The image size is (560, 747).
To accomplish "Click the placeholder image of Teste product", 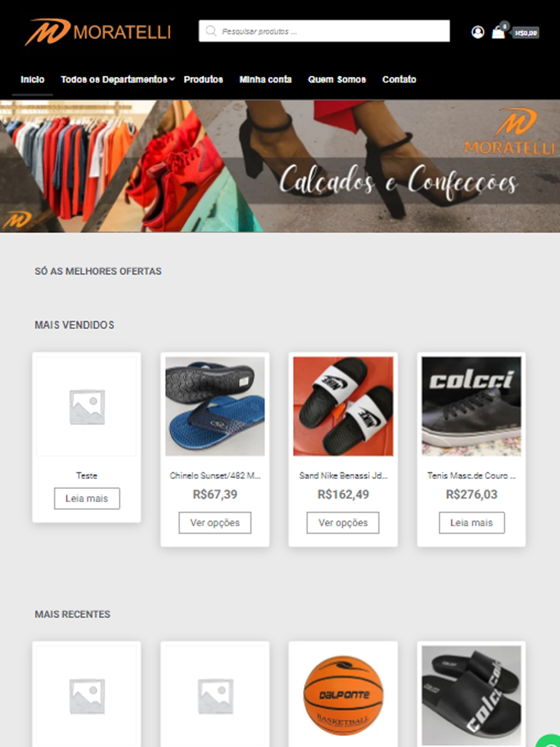I will (x=87, y=406).
